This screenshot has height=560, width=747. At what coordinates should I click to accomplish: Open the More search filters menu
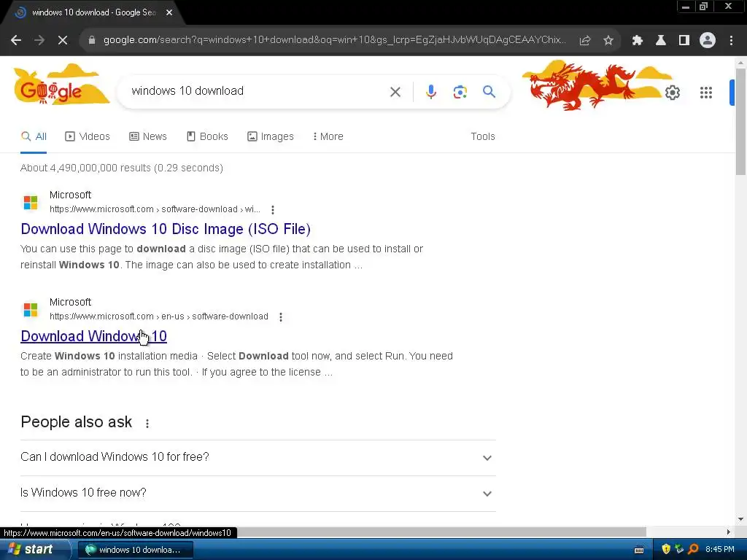pos(328,136)
